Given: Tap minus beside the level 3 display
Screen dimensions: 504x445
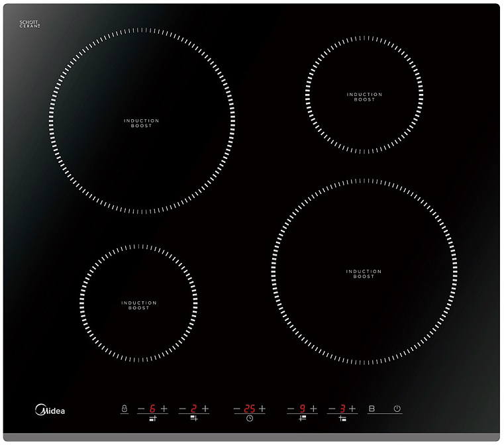Looking at the screenshot, I should tap(332, 409).
